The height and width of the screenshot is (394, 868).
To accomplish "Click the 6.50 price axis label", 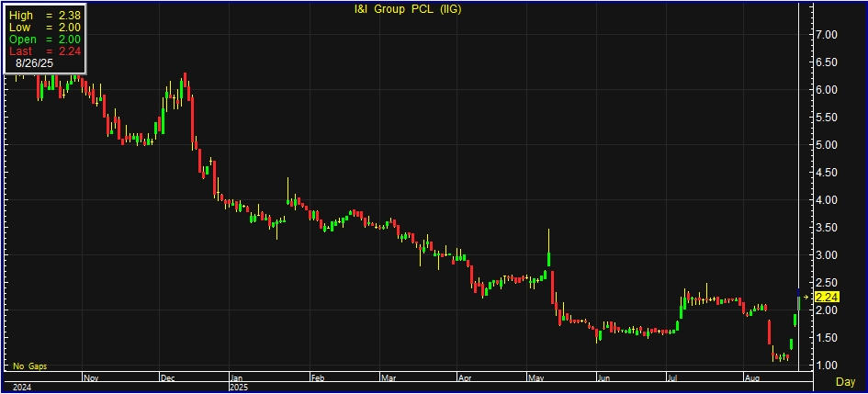I will (x=829, y=62).
